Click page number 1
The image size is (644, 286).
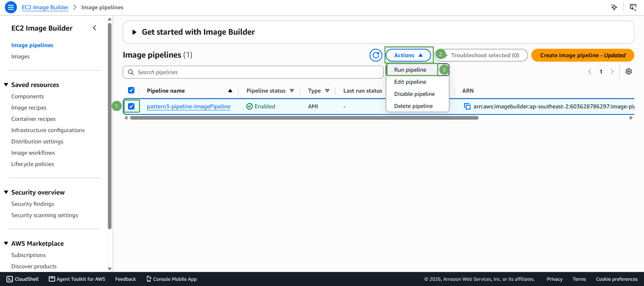pos(601,72)
